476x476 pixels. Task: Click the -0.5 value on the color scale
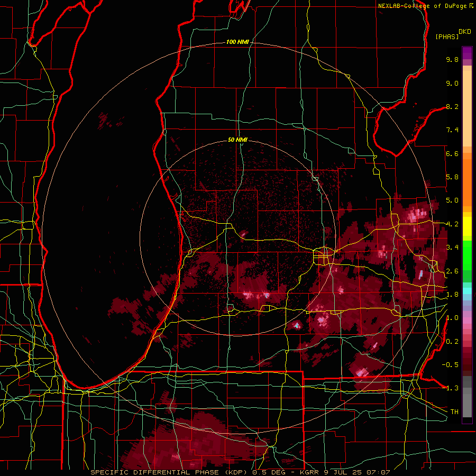click(450, 365)
